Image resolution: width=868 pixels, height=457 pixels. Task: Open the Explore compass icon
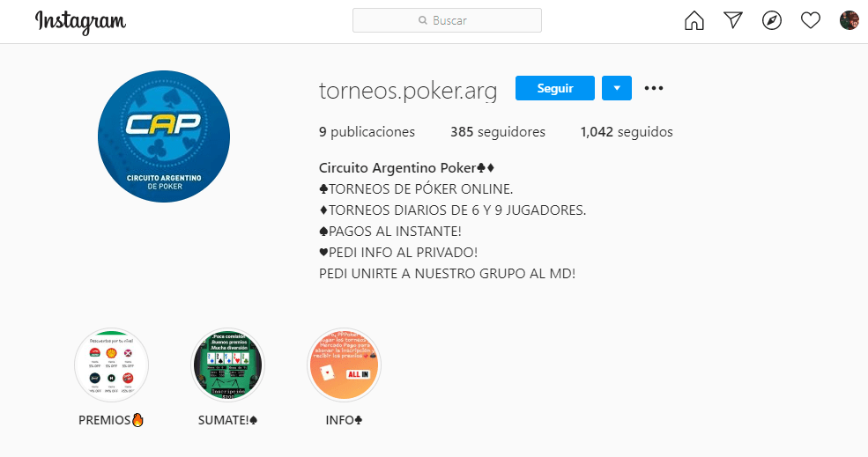click(x=772, y=20)
